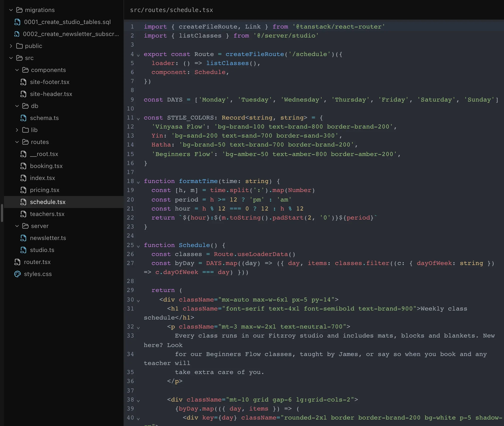Click the index.tsx file icon
This screenshot has height=426, width=504.
pyautogui.click(x=23, y=178)
